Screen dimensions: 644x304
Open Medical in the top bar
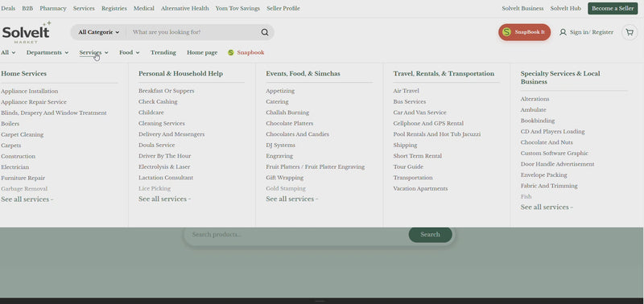tap(144, 8)
